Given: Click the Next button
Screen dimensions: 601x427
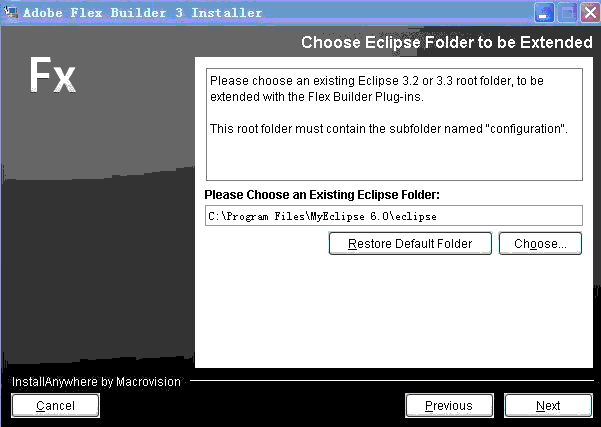Looking at the screenshot, I should point(548,405).
